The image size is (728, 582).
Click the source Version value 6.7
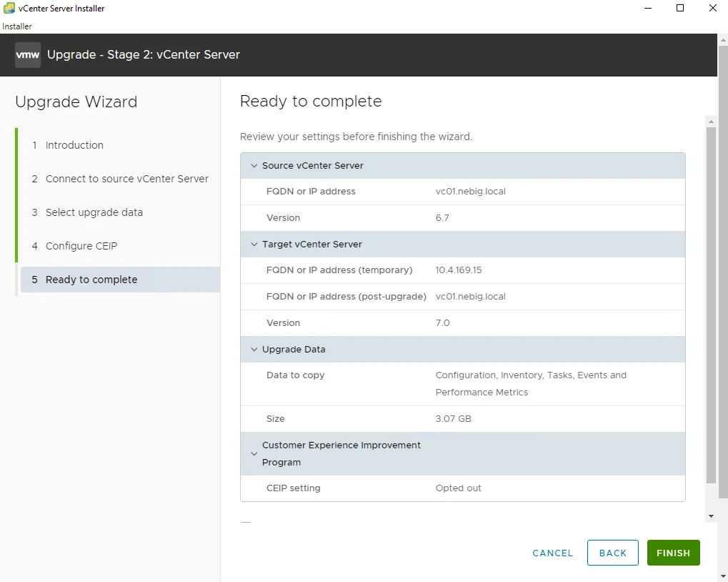[442, 218]
